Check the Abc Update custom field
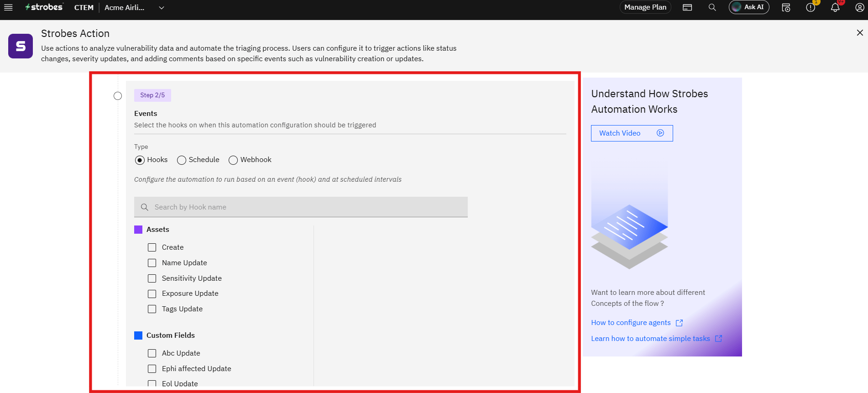 (152, 353)
